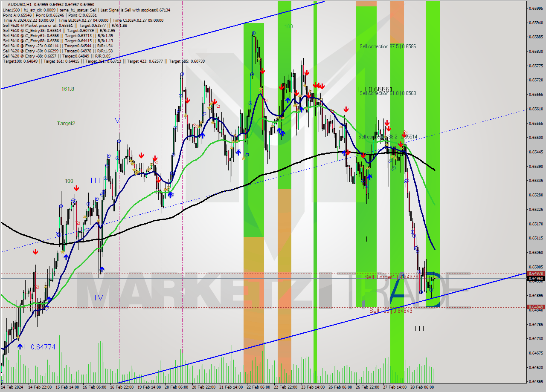Click the 0.65280 price axis label

536,195
